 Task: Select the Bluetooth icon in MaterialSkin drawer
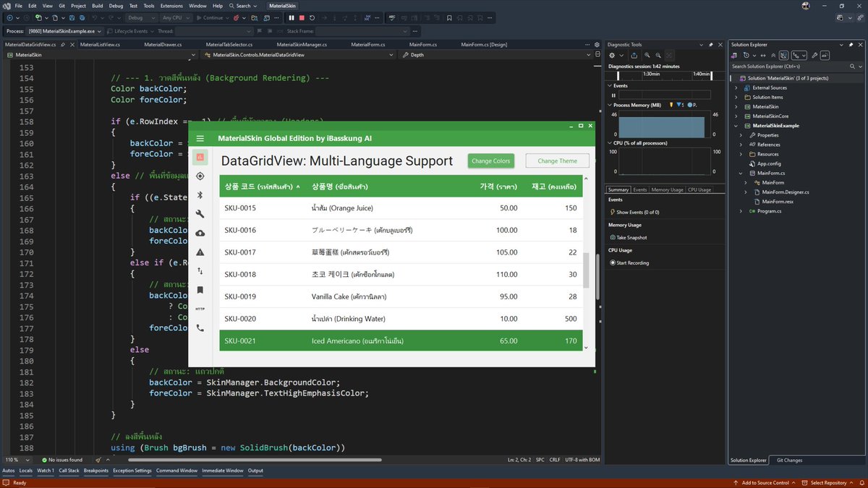click(200, 195)
